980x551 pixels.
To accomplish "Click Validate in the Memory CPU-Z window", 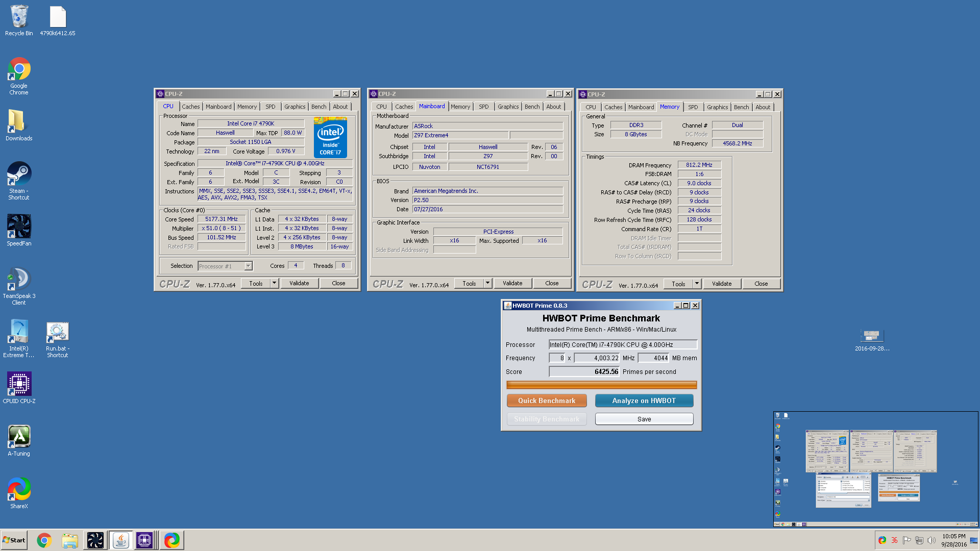I will [x=722, y=284].
